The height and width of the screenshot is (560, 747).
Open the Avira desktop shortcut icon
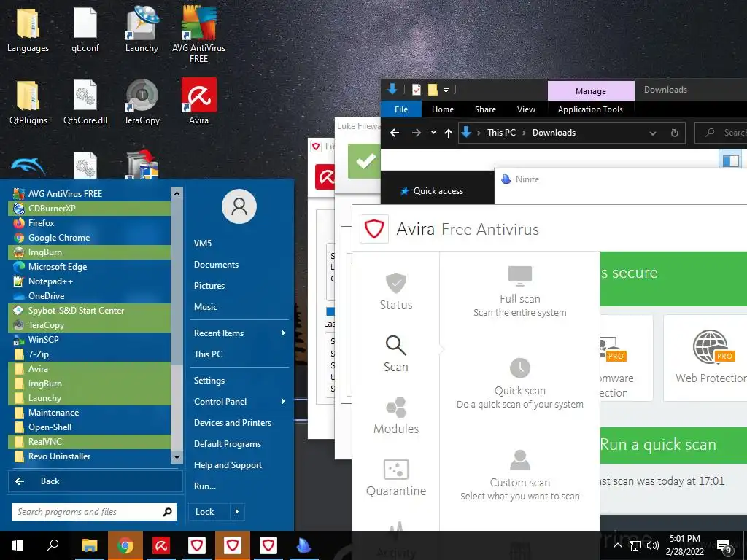(198, 101)
